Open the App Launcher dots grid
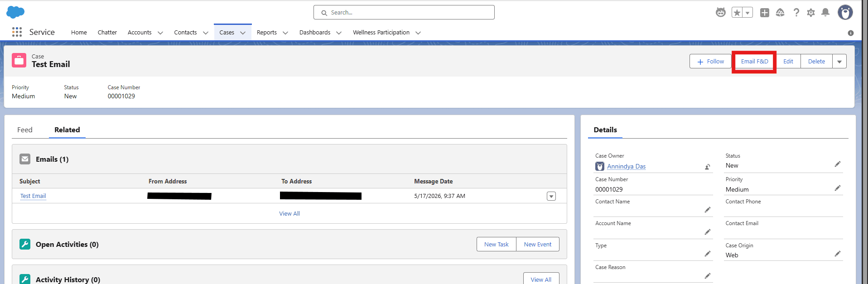Screen dimensions: 868x284 coord(17,32)
